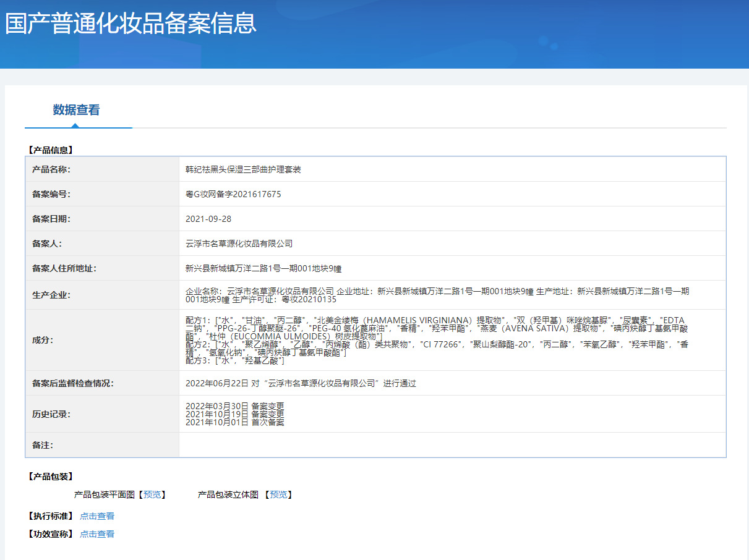Viewport: 749px width, 560px height.
Task: Select filer name 云浮市名草源化妆品有限公司
Action: 239,244
